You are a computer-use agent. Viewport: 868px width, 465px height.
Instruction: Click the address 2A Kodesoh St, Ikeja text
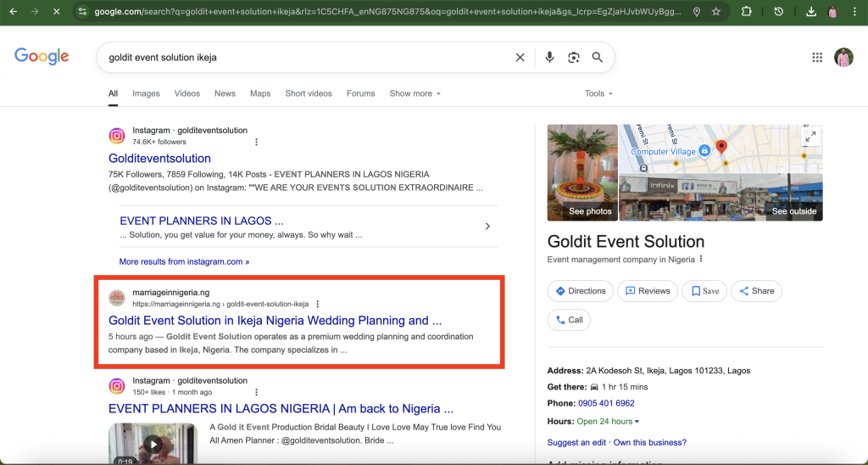click(x=667, y=370)
